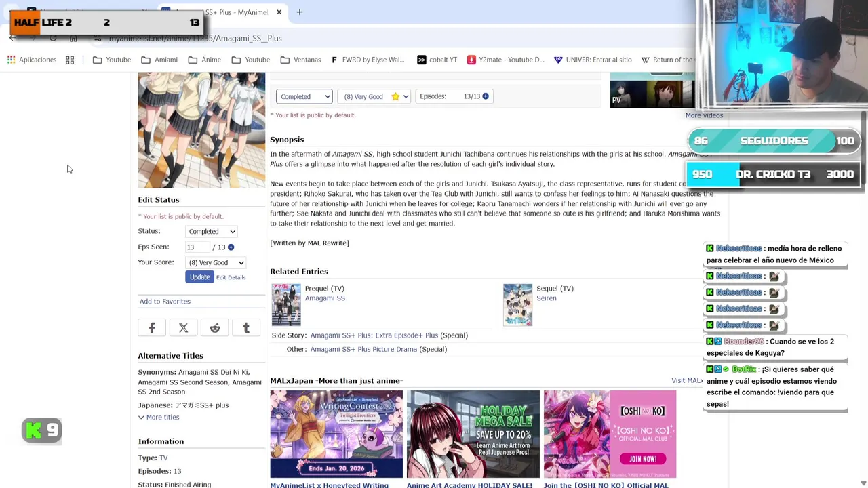
Task: Open a new browser tab
Action: coord(299,12)
